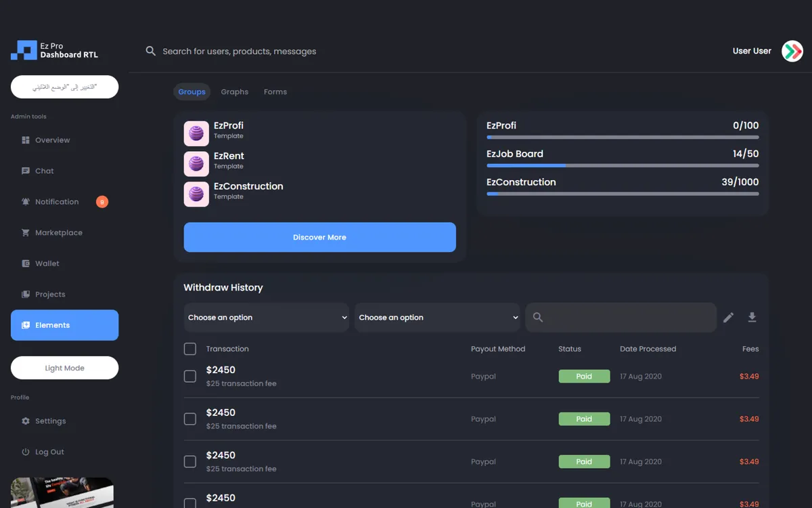Viewport: 812px width, 508px height.
Task: Switch to the Forms tab
Action: 275,91
